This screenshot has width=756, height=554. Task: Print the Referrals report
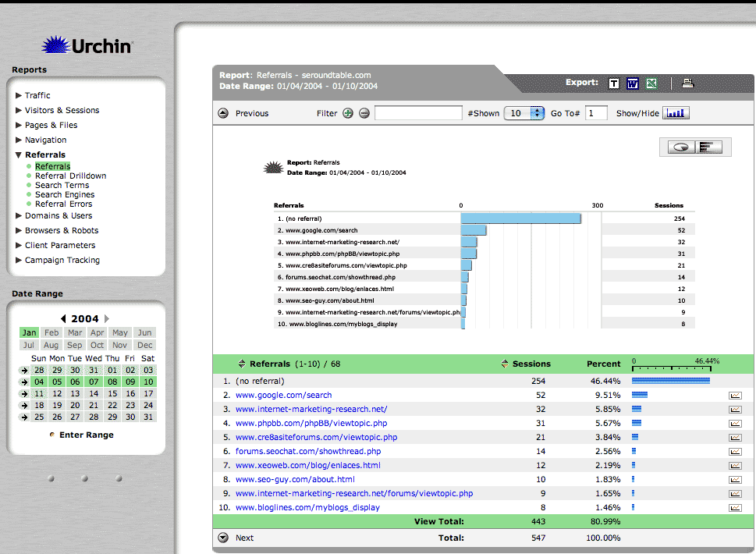click(x=688, y=83)
